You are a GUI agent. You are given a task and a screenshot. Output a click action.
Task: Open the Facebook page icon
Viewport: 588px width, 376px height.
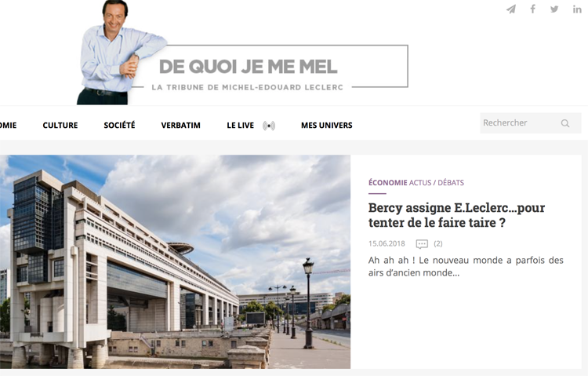(x=532, y=9)
